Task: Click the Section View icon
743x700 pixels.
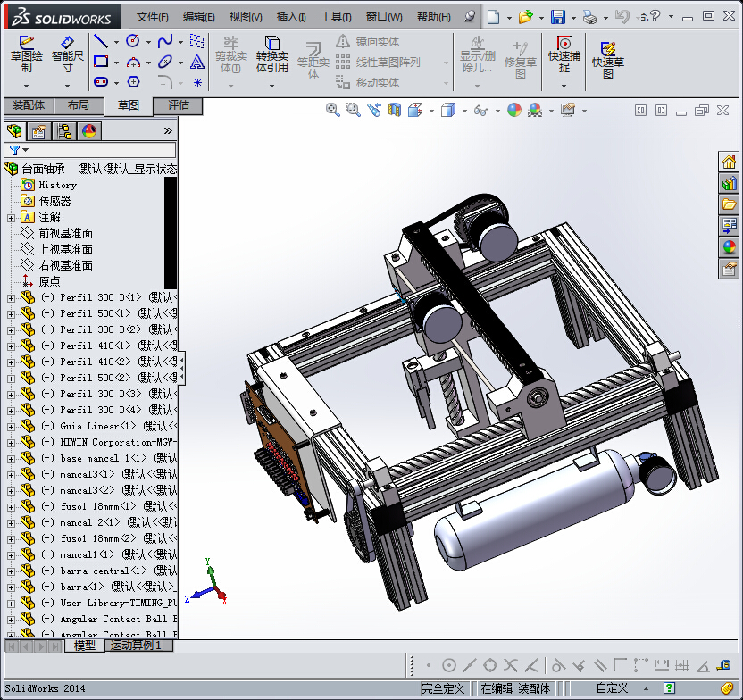Action: [395, 111]
